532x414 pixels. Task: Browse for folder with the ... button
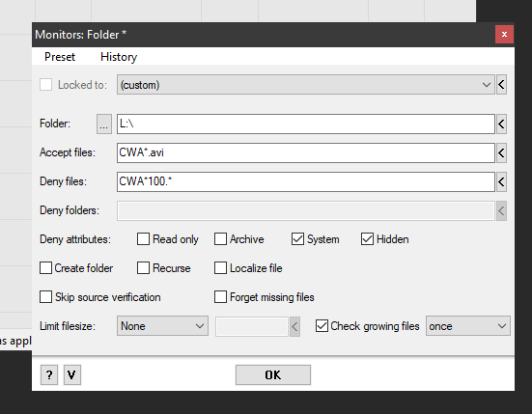tap(104, 124)
